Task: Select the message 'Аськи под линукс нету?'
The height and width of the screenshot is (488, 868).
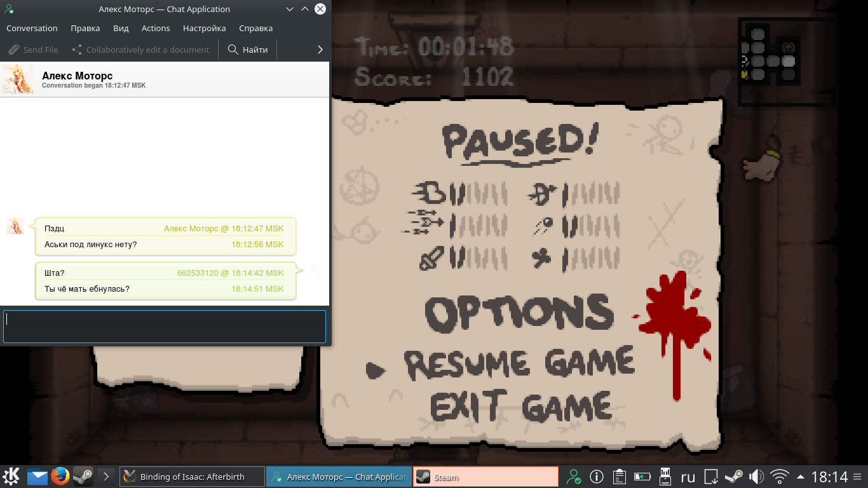Action: 90,245
